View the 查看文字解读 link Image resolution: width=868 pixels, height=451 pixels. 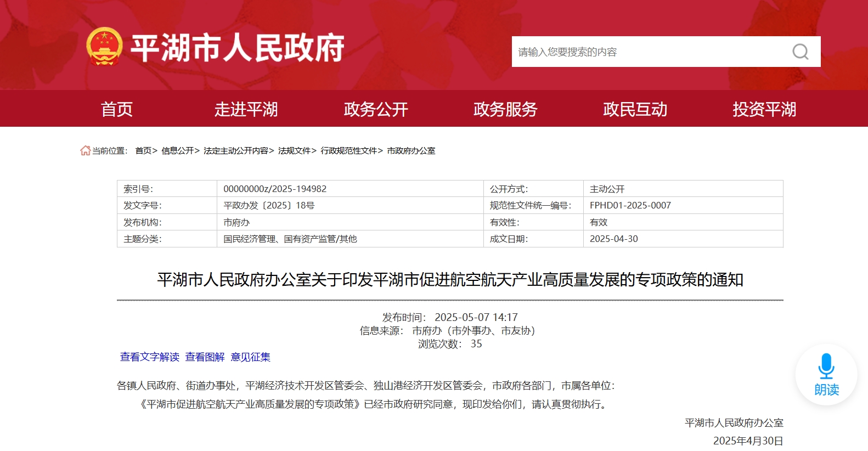point(150,357)
